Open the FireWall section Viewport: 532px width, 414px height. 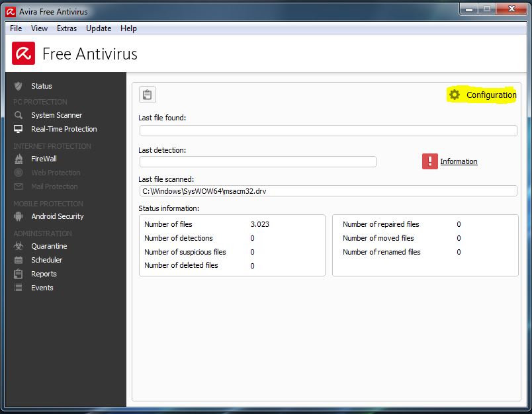point(45,159)
